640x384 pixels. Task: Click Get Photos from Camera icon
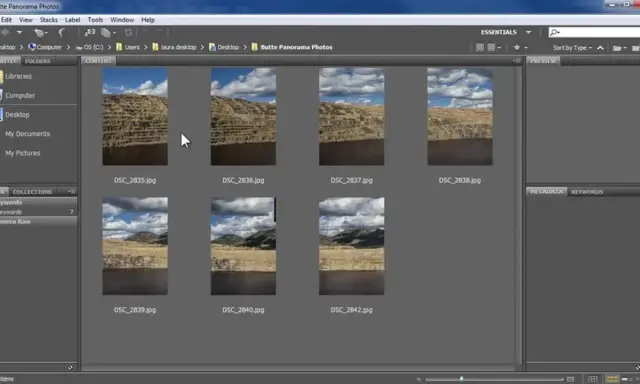[x=89, y=32]
